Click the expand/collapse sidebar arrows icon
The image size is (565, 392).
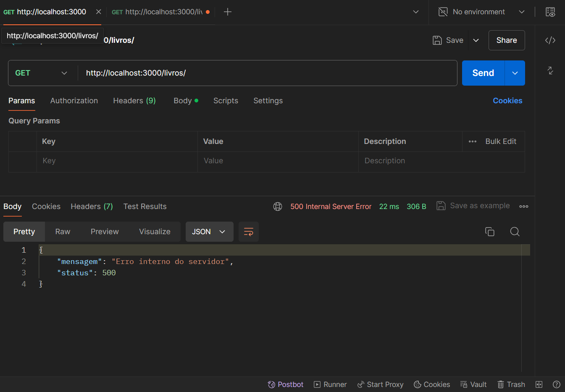pos(550,71)
